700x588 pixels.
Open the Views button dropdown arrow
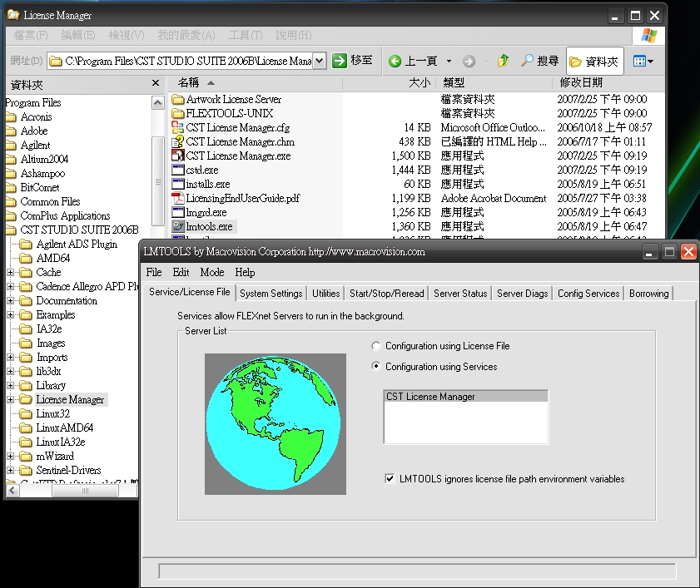[x=650, y=61]
